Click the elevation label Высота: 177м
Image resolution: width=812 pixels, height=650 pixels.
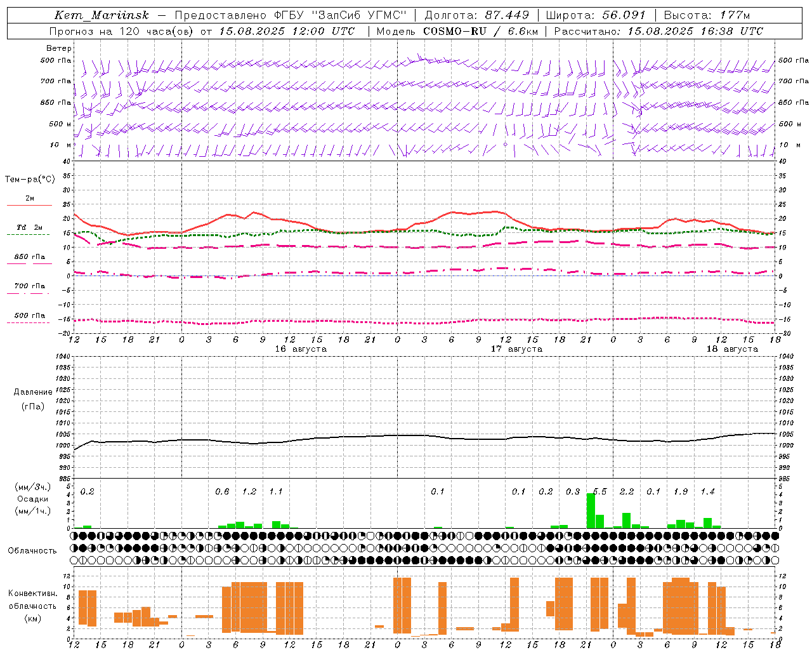[707, 15]
